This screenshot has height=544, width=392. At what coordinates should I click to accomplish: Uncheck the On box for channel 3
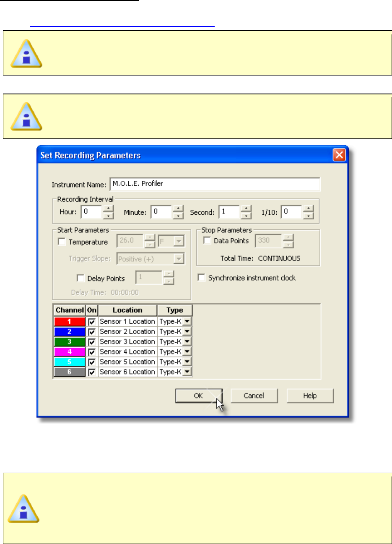click(92, 342)
